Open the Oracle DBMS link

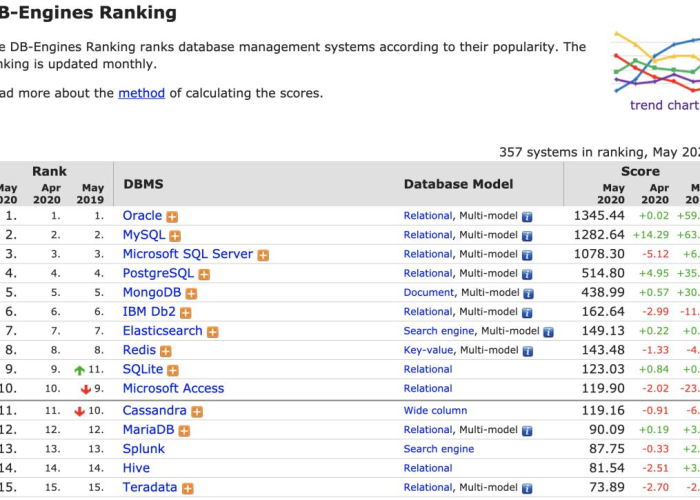(142, 216)
